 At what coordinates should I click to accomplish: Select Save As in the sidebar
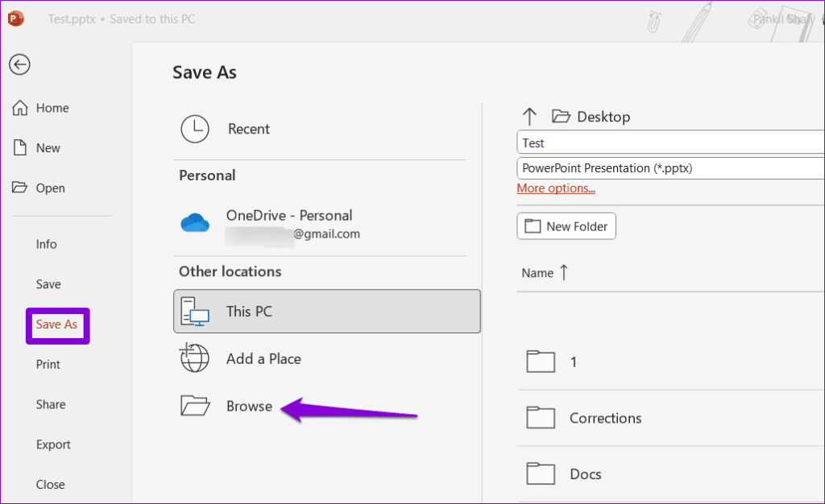tap(57, 324)
